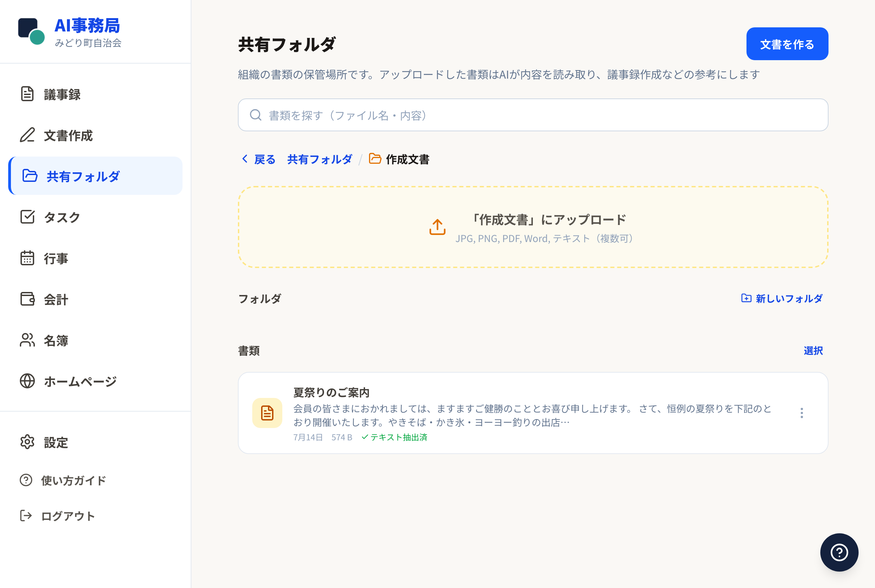The width and height of the screenshot is (875, 588).
Task: Click the AI事務局 logo icon
Action: pos(31,31)
